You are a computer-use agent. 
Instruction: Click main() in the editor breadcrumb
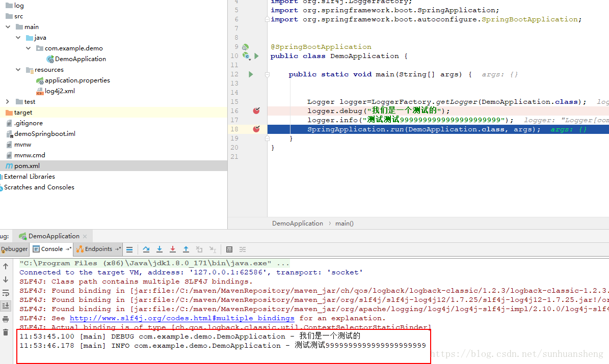click(x=345, y=223)
